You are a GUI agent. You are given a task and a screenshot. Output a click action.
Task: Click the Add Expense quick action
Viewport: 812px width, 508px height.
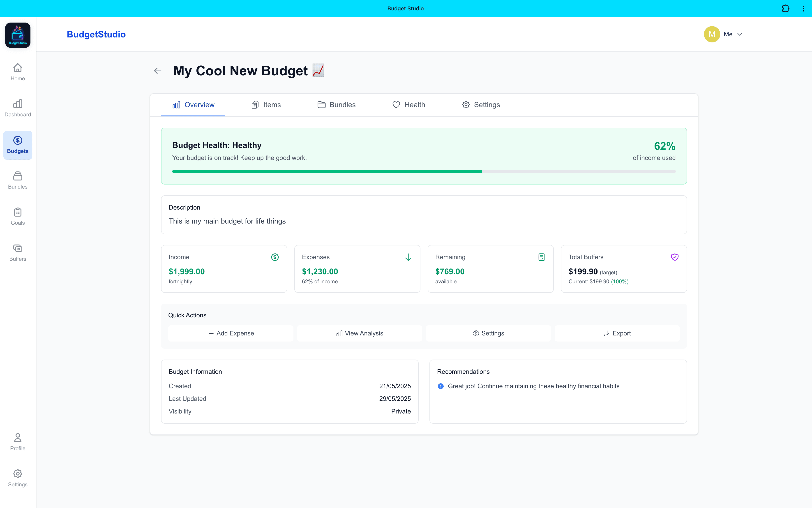231,333
